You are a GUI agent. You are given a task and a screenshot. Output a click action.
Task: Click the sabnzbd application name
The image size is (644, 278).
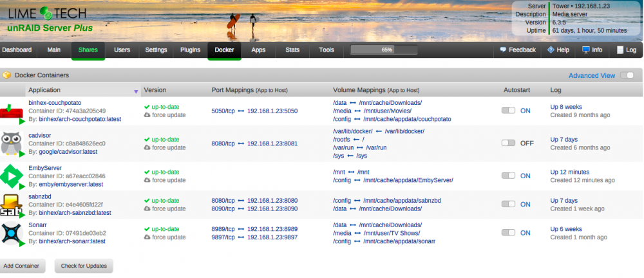click(x=40, y=196)
